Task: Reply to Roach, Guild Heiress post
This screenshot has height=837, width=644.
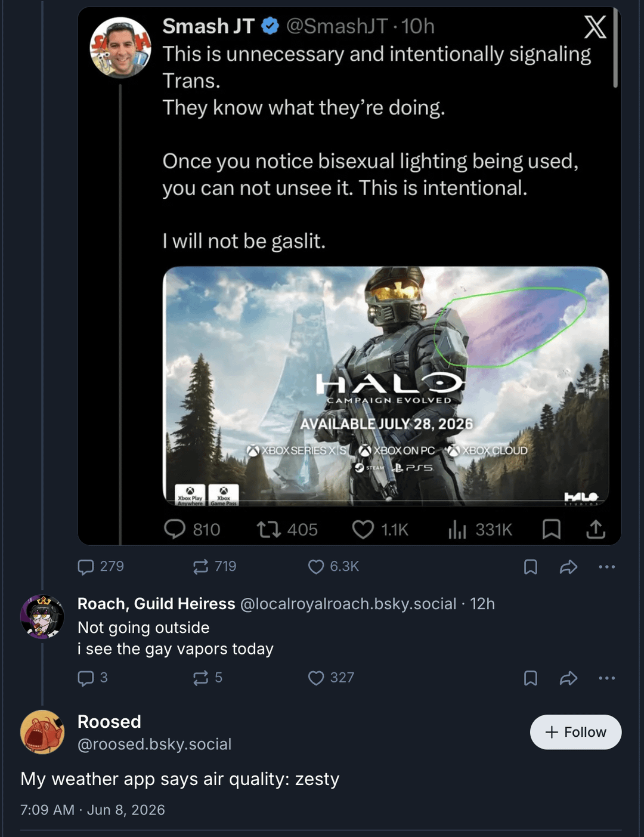Action: coord(93,678)
